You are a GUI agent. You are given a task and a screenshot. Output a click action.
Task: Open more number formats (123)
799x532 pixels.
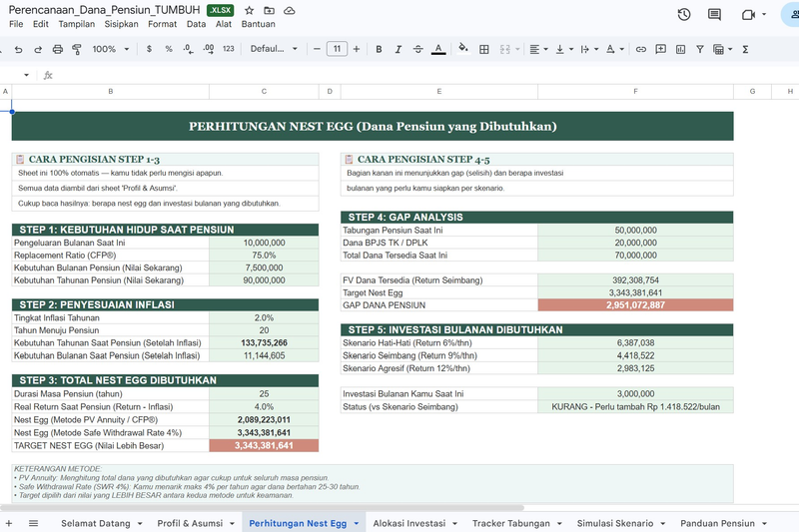(x=229, y=49)
